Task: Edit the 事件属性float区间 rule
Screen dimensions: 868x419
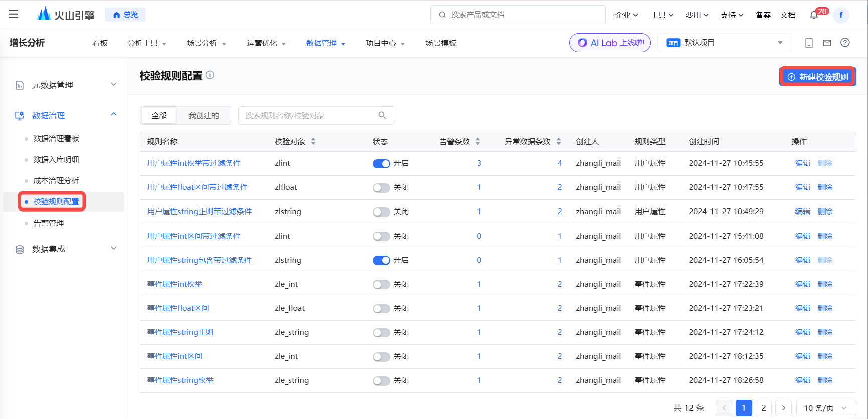Action: 802,308
